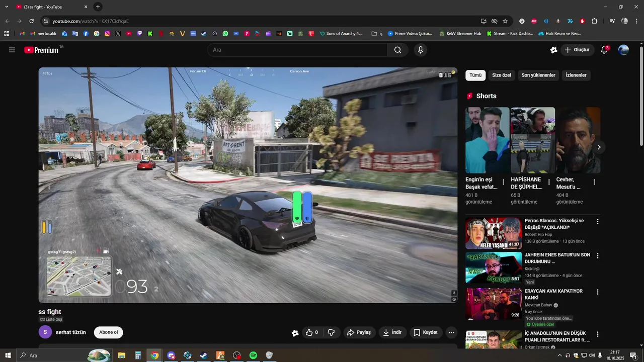Select the İzlenenler filter chip
Screen dimensions: 644x362
pos(576,75)
